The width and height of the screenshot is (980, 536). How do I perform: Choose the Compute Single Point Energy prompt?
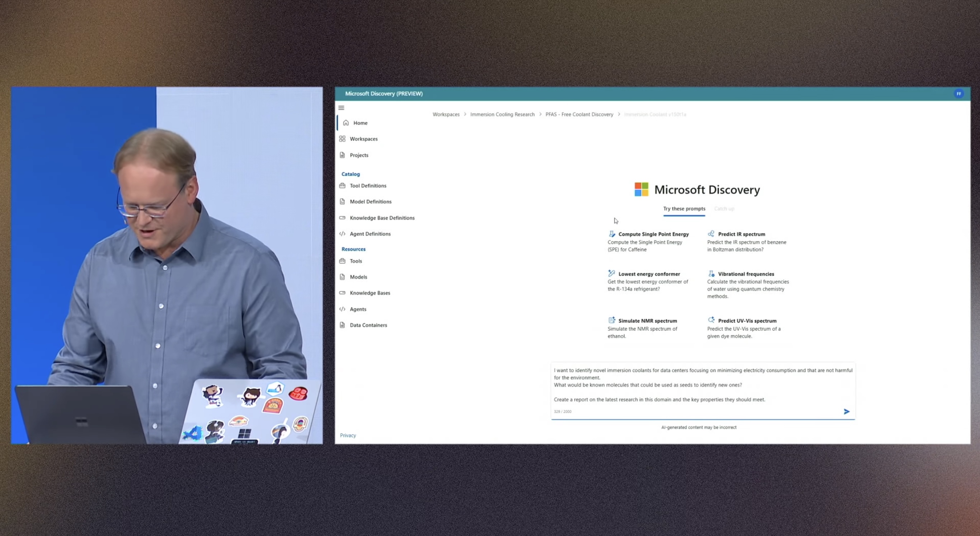[x=648, y=241]
